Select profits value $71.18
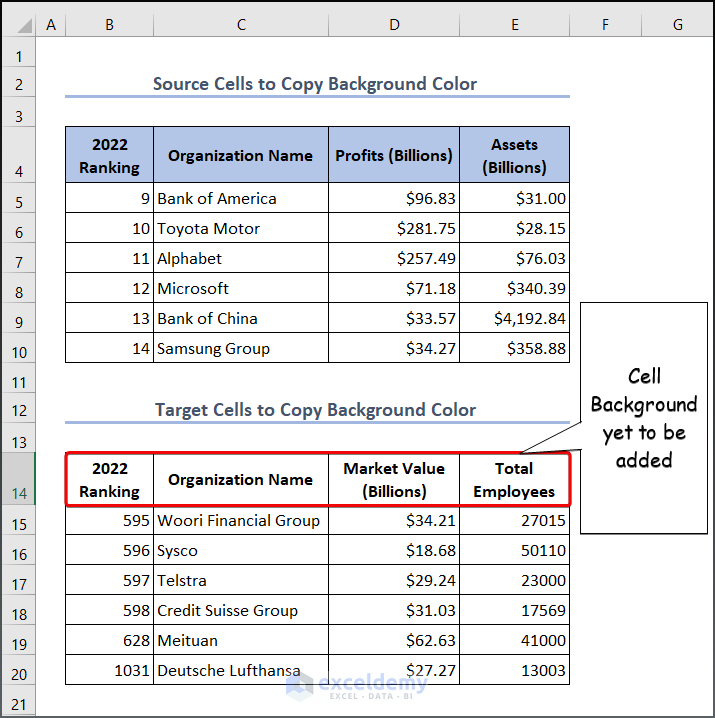The image size is (715, 718). tap(394, 288)
